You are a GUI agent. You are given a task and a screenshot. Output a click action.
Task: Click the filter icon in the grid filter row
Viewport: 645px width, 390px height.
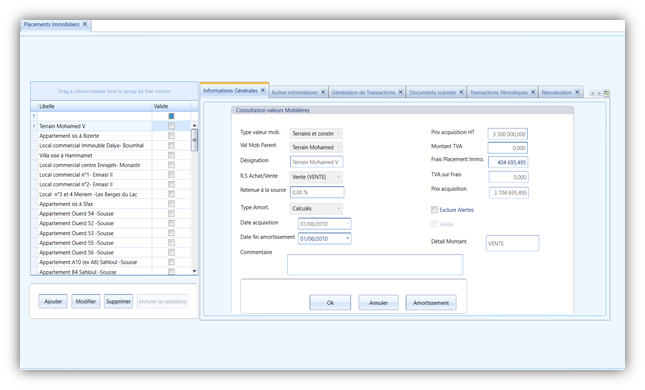pyautogui.click(x=34, y=116)
